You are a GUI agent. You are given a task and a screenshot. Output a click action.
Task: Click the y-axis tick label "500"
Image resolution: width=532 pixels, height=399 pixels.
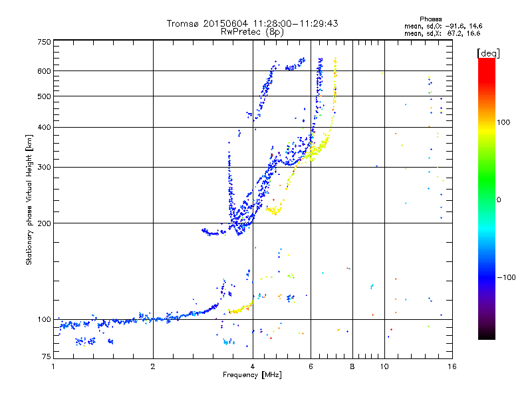pyautogui.click(x=44, y=96)
